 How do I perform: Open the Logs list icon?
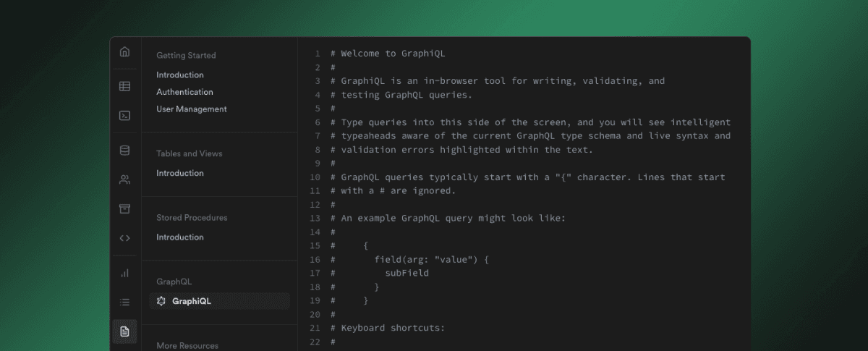[x=124, y=302]
